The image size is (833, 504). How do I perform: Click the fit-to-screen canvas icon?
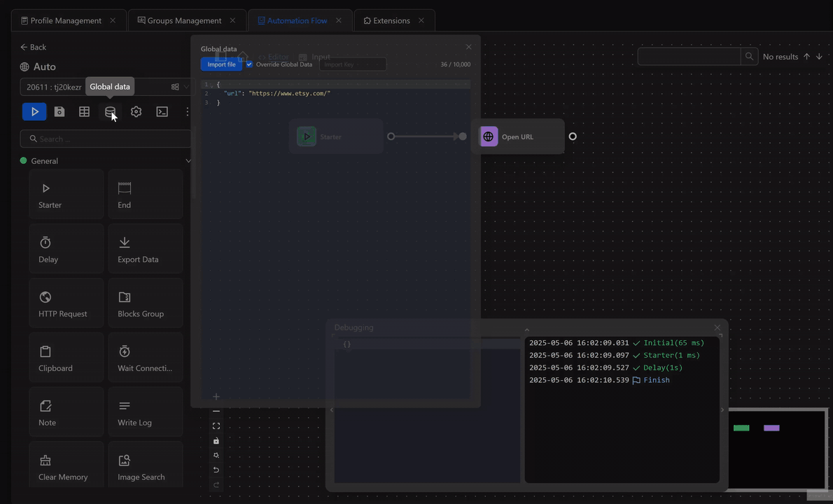pyautogui.click(x=216, y=426)
